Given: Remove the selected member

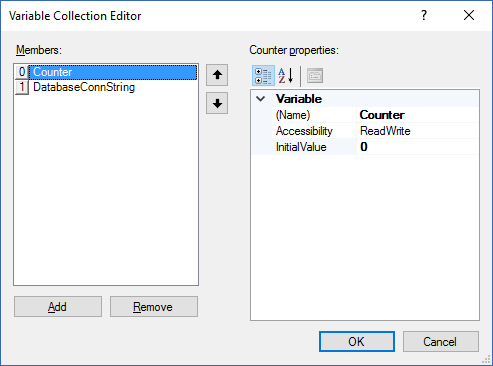Looking at the screenshot, I should (154, 307).
